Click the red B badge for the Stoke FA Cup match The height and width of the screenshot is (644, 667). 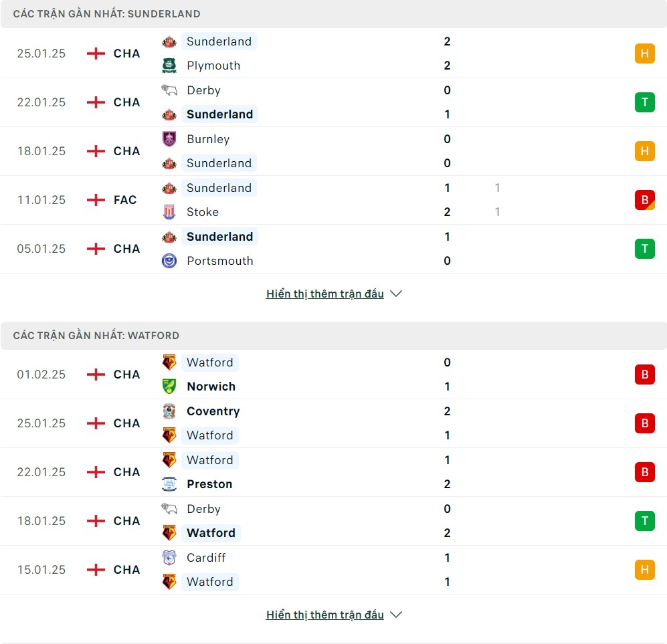point(644,200)
